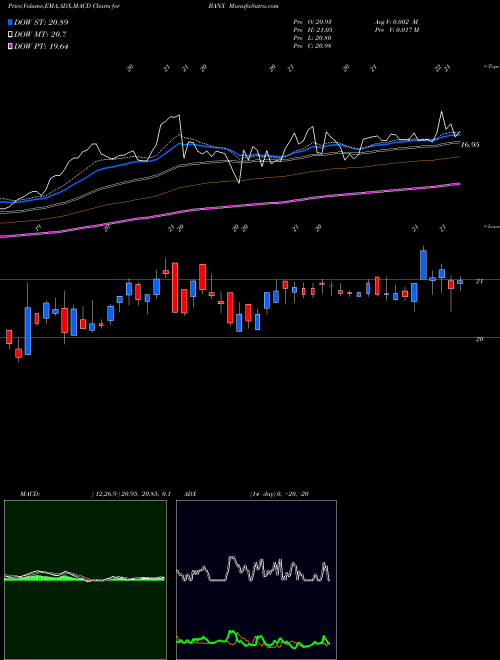The width and height of the screenshot is (500, 660).
Task: Open the dark blue ADX chart panel
Action: (x=256, y=580)
